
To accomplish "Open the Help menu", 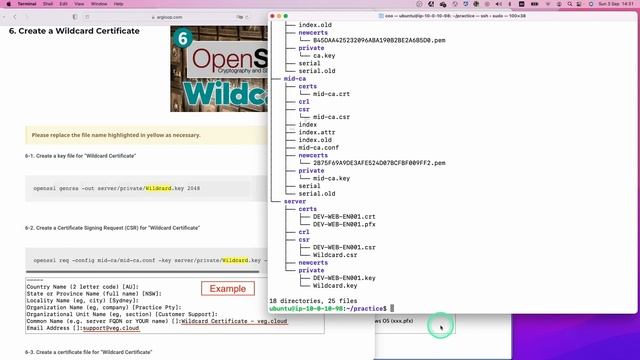I will pyautogui.click(x=118, y=4).
